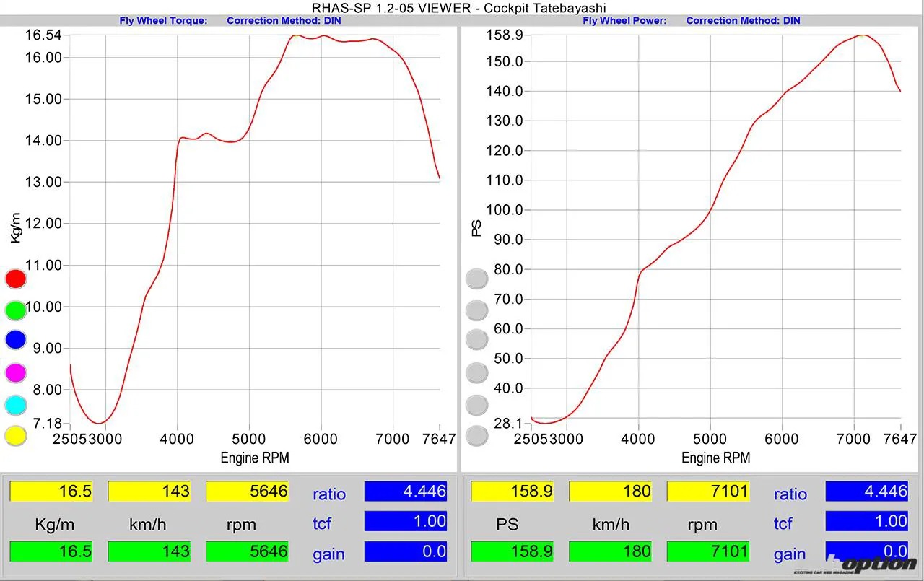Viewport: 924px width, 581px height.
Task: Select the cyan trace circle
Action: click(x=15, y=404)
